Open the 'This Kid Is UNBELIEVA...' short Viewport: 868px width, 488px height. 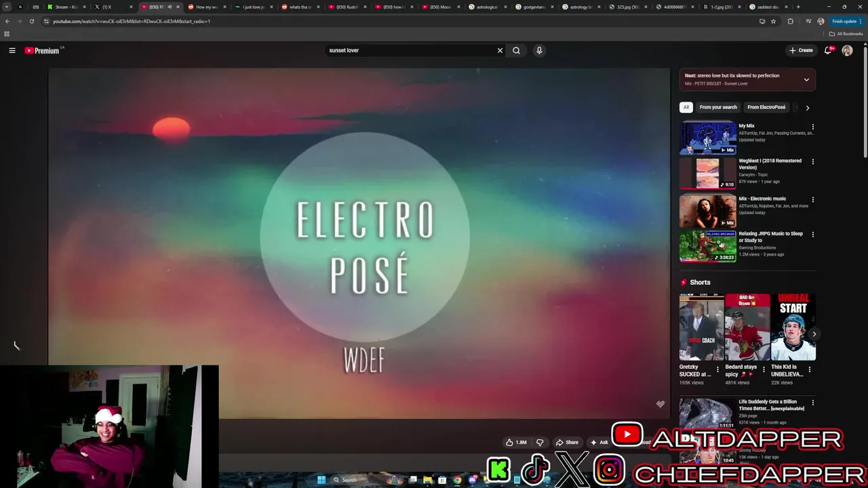coord(793,327)
